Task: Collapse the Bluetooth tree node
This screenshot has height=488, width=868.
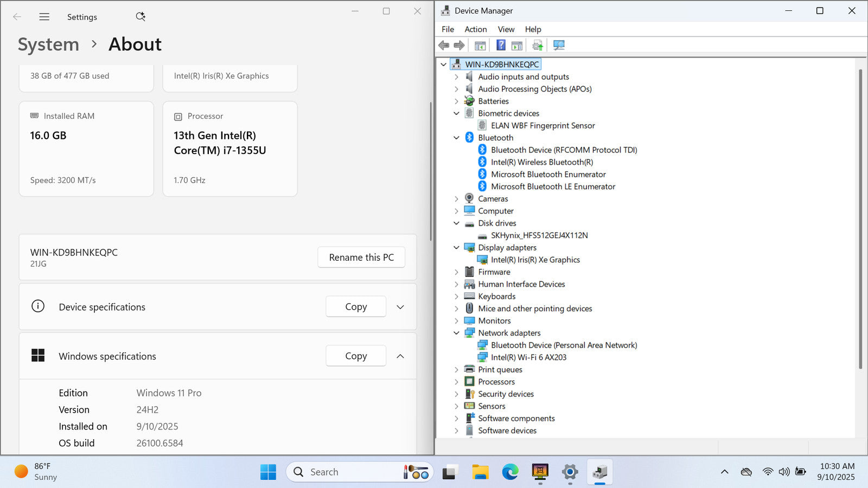Action: click(456, 138)
